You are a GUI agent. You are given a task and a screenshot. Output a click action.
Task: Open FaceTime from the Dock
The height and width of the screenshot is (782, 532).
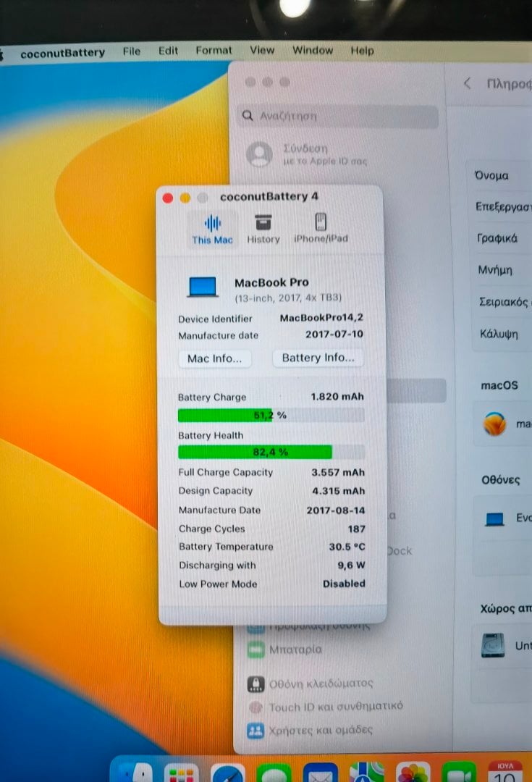coord(459,772)
